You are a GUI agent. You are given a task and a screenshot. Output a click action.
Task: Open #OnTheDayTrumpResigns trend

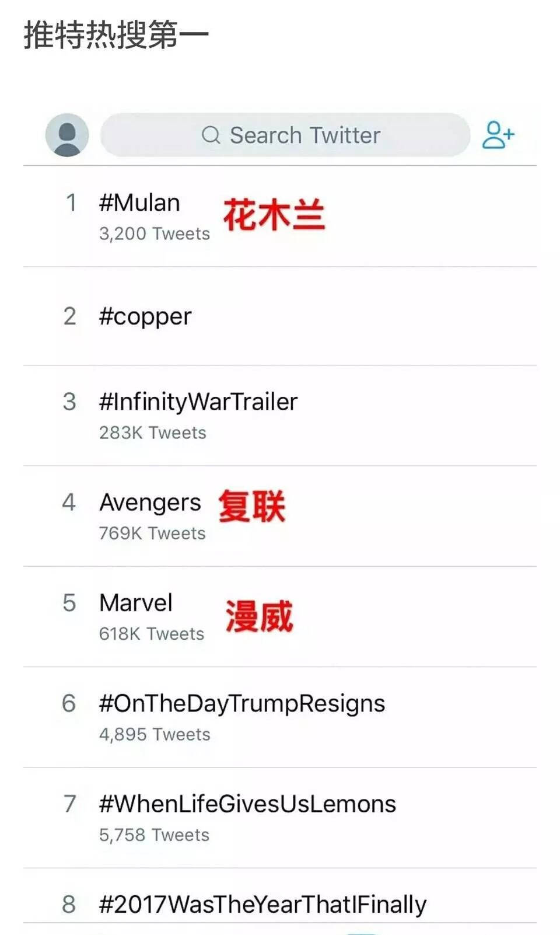(x=280, y=717)
